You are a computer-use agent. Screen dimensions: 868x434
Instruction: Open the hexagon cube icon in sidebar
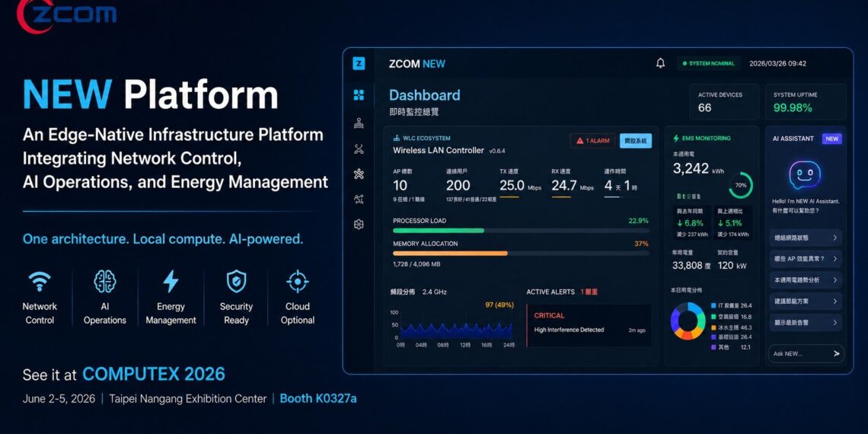[x=359, y=224]
